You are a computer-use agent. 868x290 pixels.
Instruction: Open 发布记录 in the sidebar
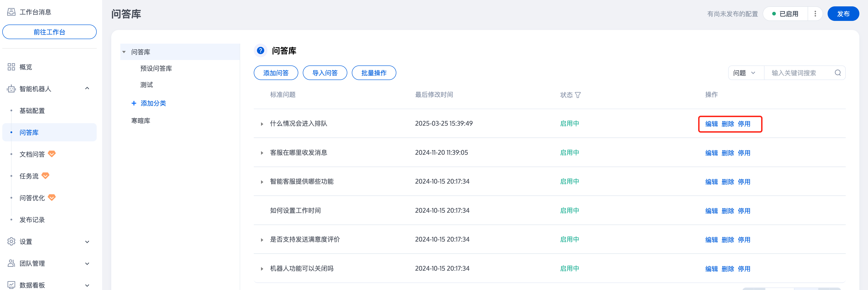click(x=32, y=220)
